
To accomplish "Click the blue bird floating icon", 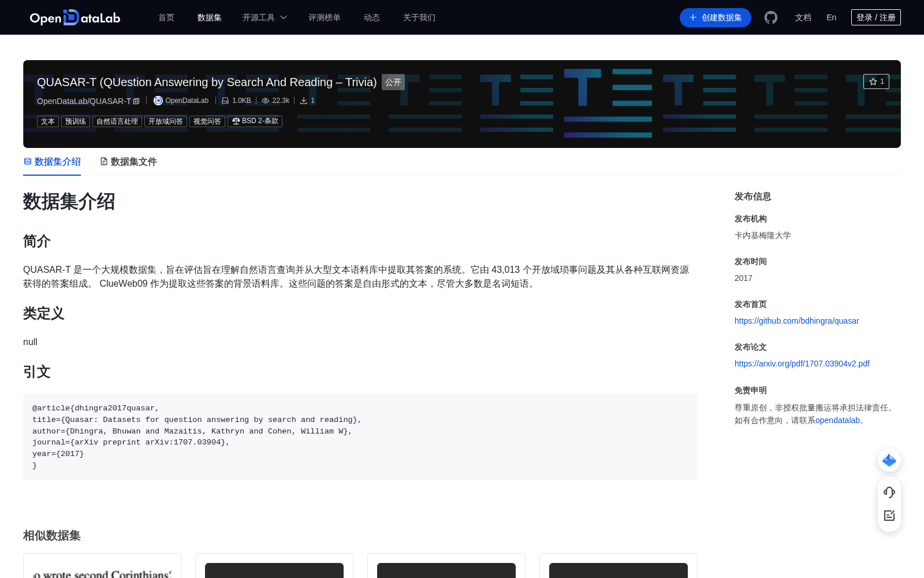I will tap(889, 460).
